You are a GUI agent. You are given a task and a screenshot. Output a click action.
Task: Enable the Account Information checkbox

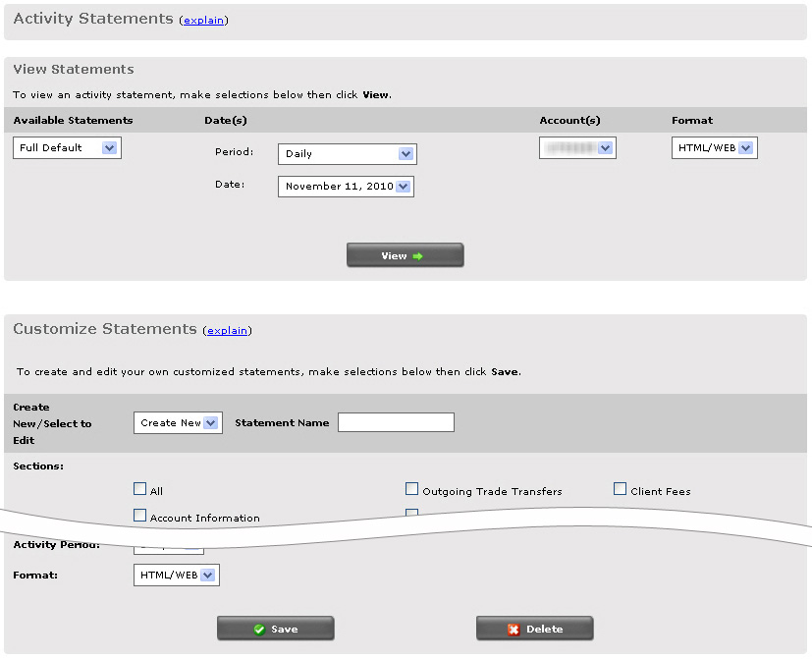139,516
